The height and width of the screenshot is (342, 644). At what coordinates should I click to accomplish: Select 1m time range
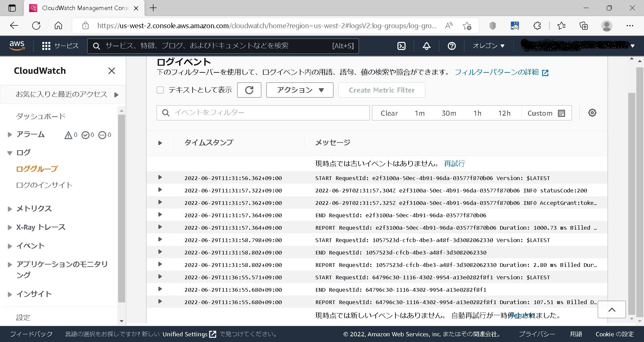[x=420, y=113]
